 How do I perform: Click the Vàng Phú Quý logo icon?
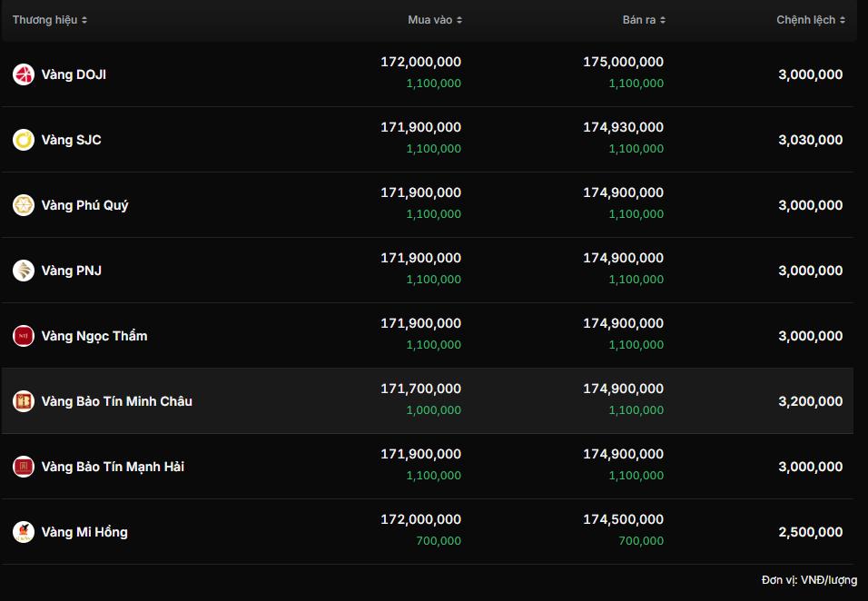24,205
